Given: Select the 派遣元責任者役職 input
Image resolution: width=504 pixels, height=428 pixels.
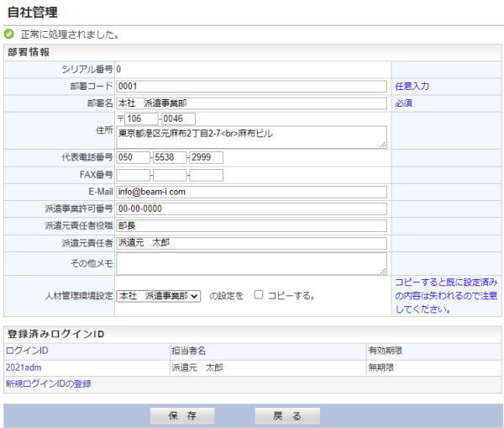Looking at the screenshot, I should (251, 225).
